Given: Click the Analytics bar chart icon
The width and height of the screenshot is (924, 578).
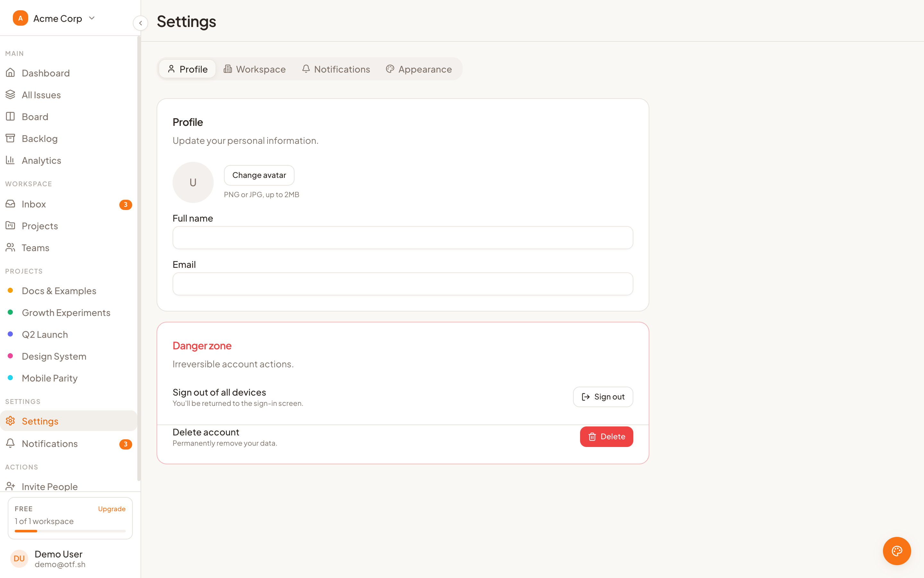Looking at the screenshot, I should (10, 160).
